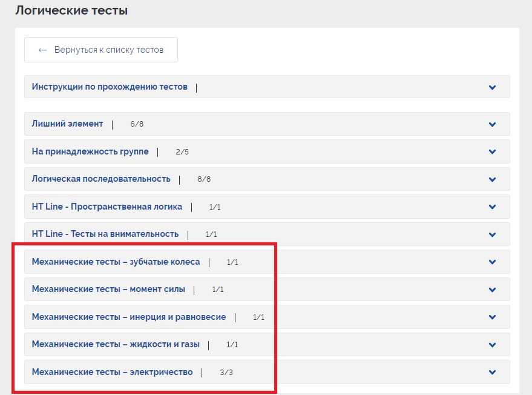
Task: Select the "Логическая последовательность" title text
Action: click(101, 179)
